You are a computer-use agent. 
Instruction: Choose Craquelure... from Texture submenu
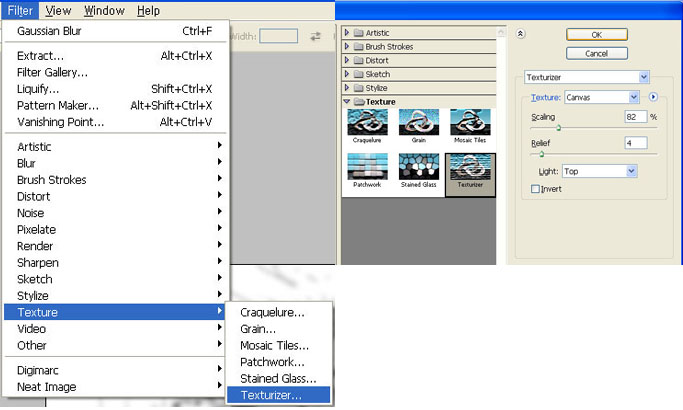tap(279, 312)
